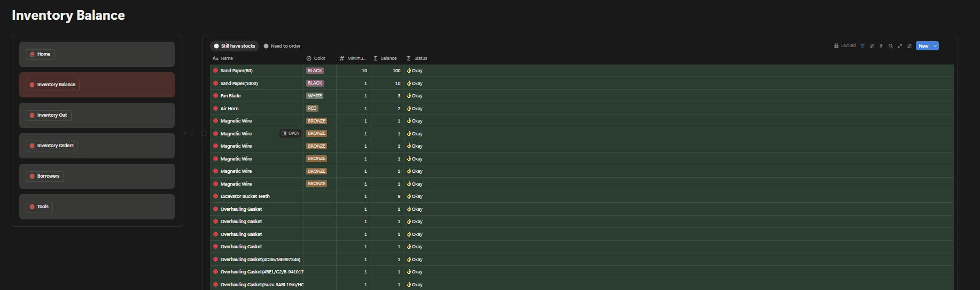Open database full page via expand arrows

coord(900,46)
